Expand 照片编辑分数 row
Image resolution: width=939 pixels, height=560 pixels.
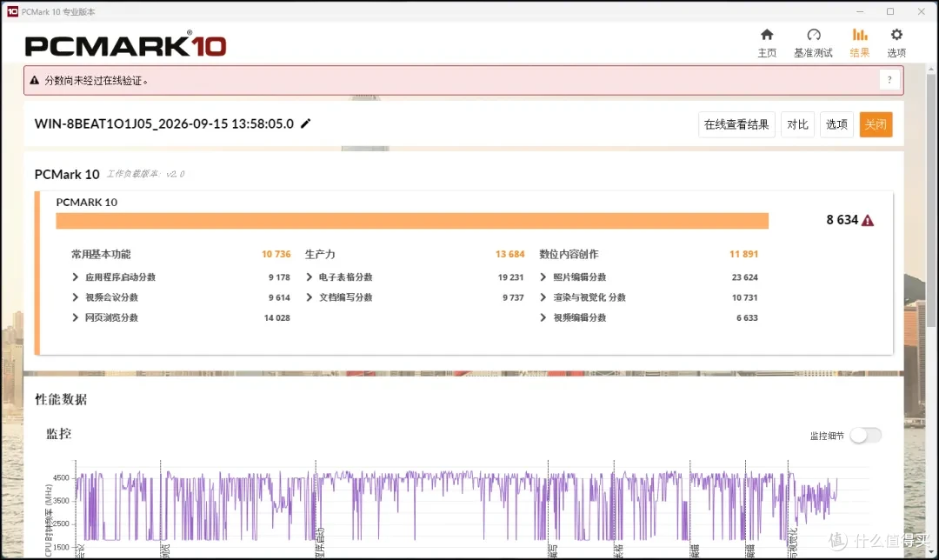543,277
